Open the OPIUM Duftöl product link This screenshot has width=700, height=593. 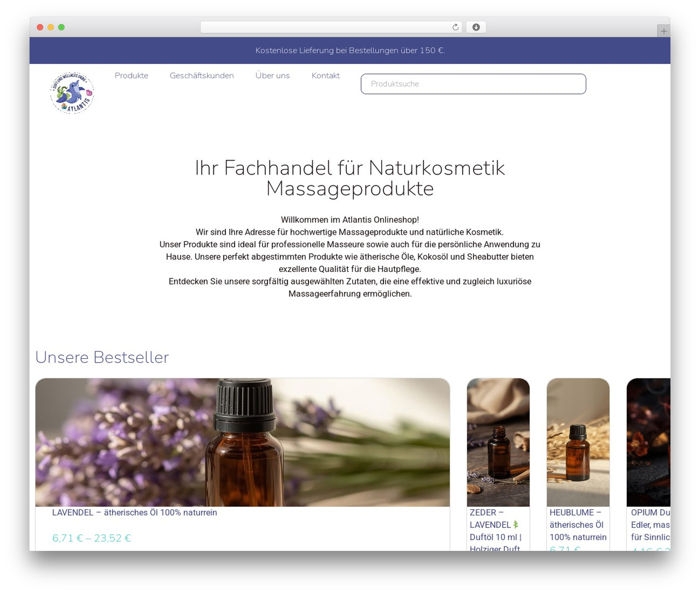(x=650, y=525)
